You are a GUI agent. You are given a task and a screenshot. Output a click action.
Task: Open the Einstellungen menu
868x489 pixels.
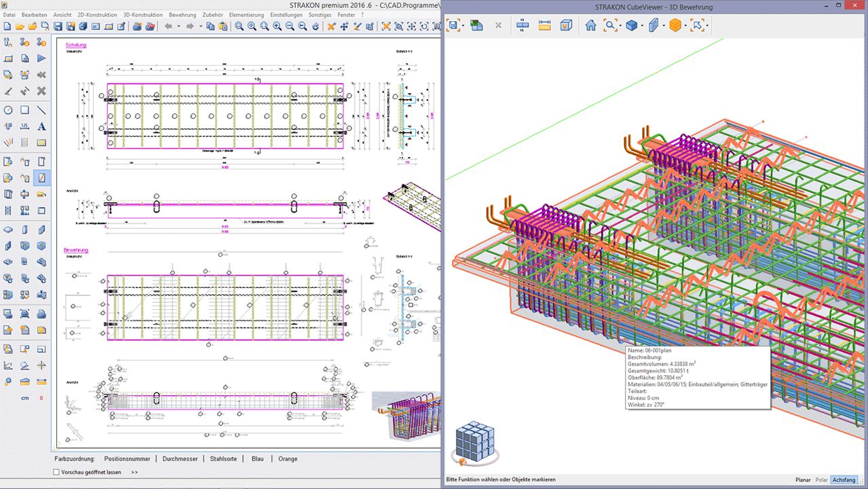click(x=286, y=14)
